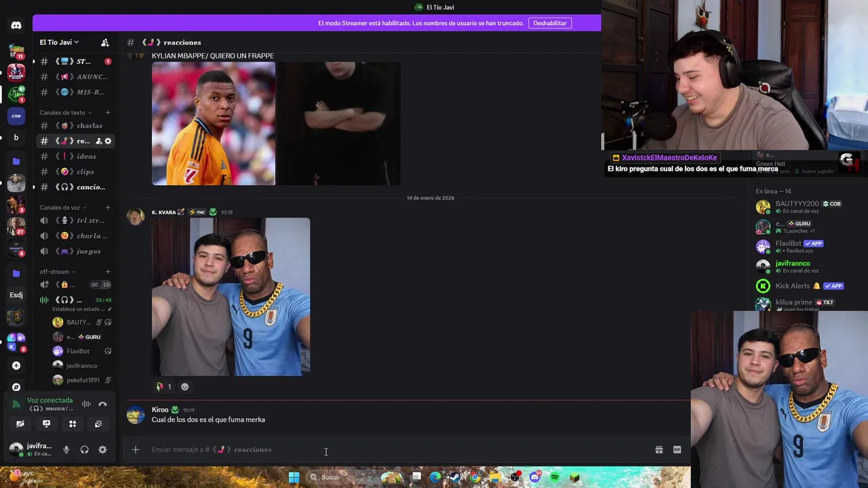Open Spotify from the taskbar
This screenshot has width=868, height=488.
click(x=555, y=477)
